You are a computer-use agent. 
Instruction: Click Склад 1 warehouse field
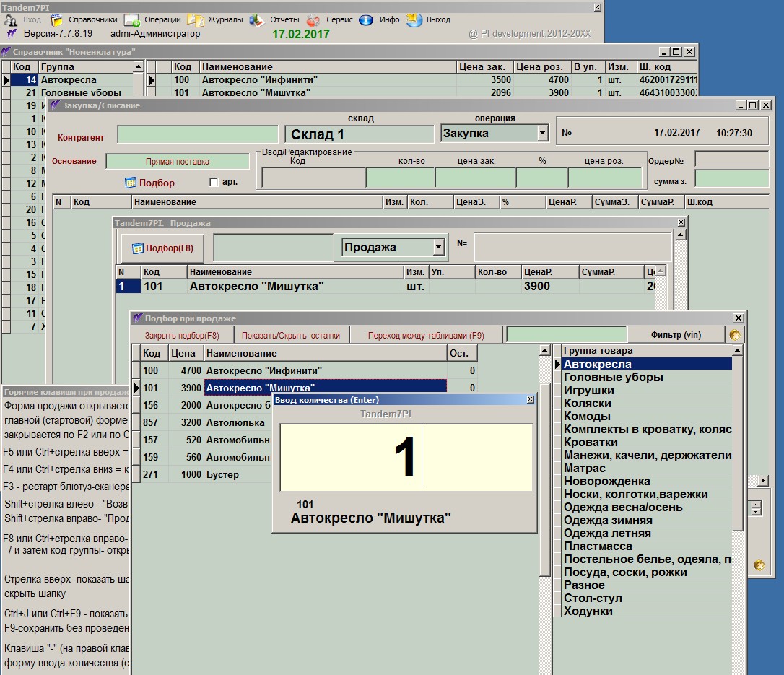tap(359, 134)
